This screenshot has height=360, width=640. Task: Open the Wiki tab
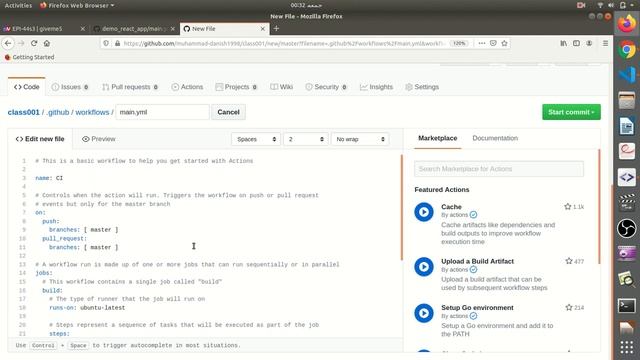[x=282, y=87]
